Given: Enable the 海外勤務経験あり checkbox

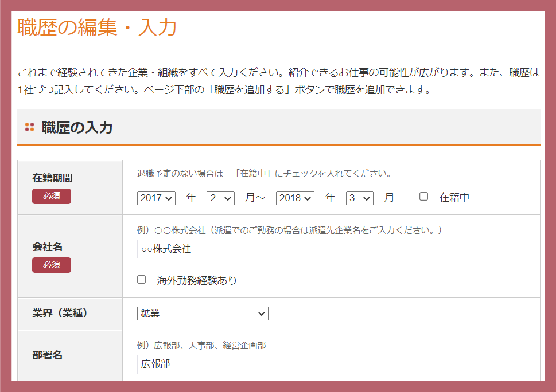Looking at the screenshot, I should click(x=141, y=280).
